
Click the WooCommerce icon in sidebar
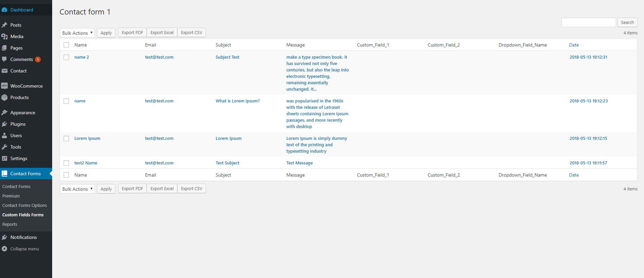[4, 86]
